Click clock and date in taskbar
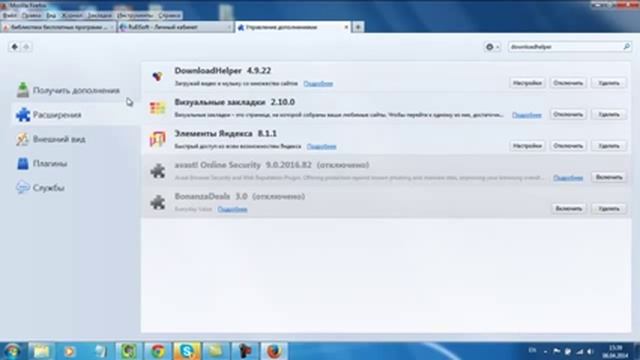The image size is (640, 360). [615, 351]
